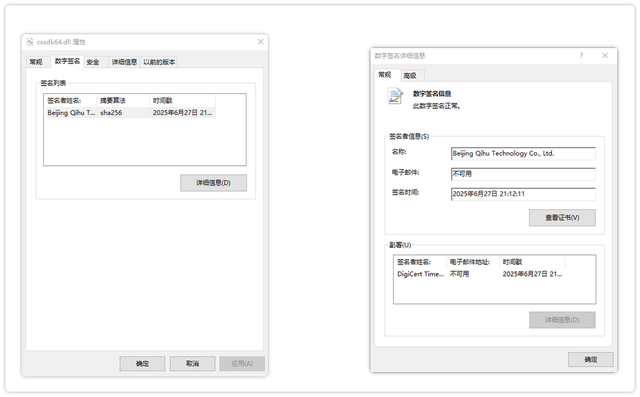
Task: Select the Beijing Qihu signature row
Action: (x=129, y=113)
